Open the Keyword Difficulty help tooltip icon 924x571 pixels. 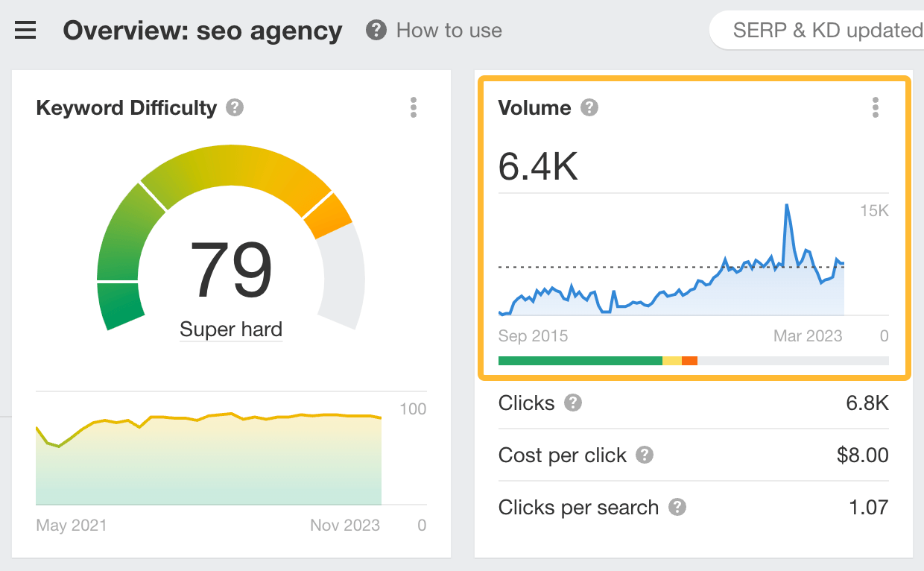[233, 107]
